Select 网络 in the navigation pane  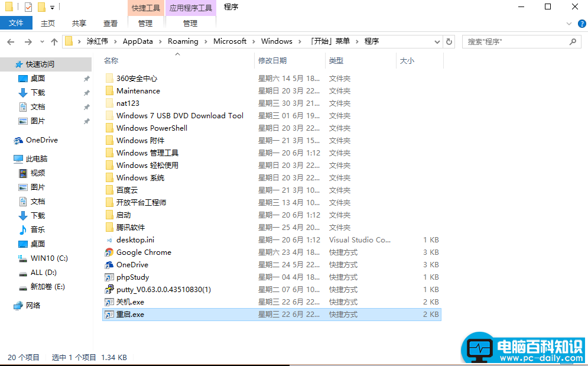coord(27,306)
